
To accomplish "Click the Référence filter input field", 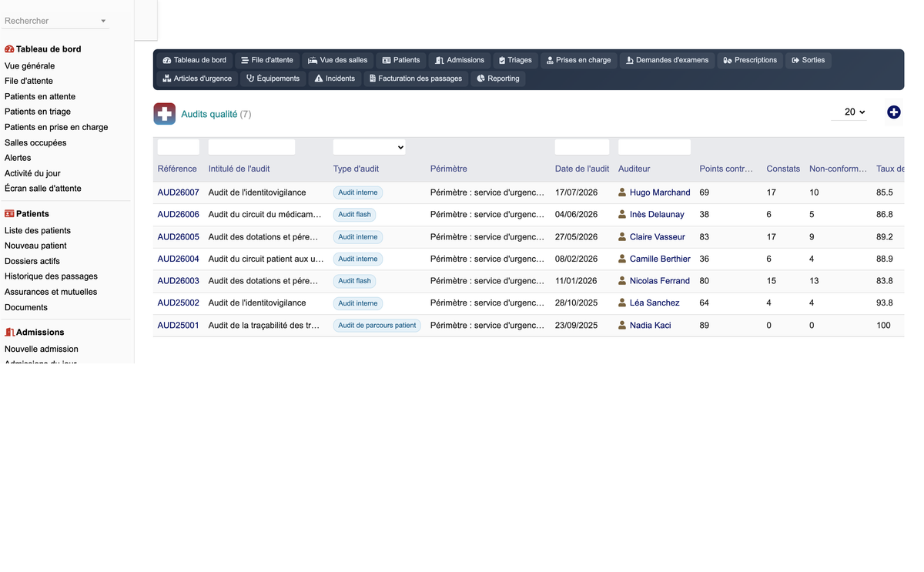I will (x=179, y=147).
